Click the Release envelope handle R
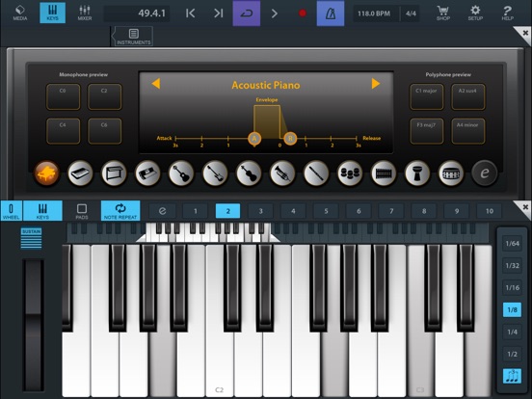Screen dimensions: 532x399 (x=290, y=139)
